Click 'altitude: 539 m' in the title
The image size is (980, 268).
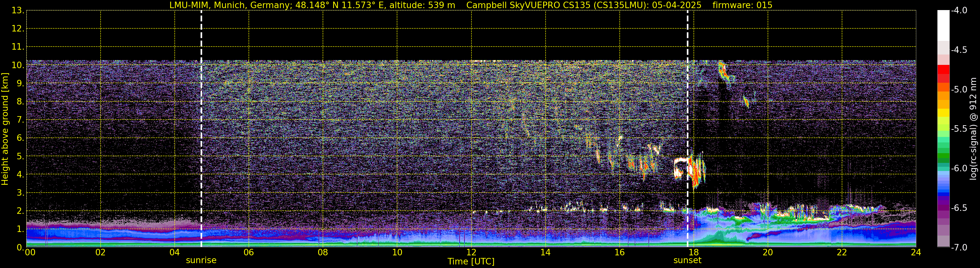click(422, 5)
